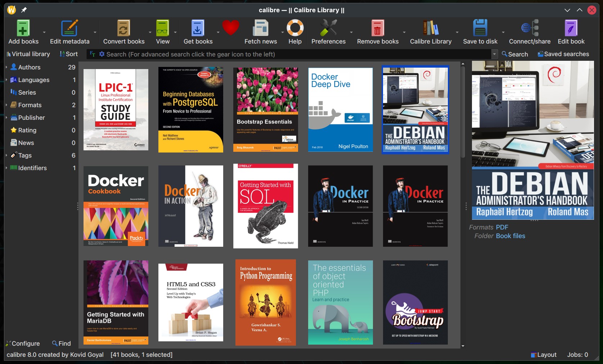Click the Get books icon
The width and height of the screenshot is (603, 364).
[x=198, y=28]
